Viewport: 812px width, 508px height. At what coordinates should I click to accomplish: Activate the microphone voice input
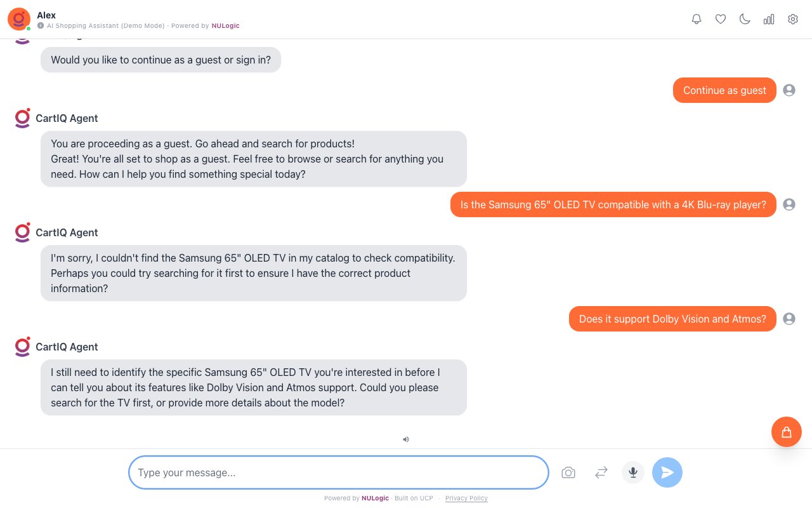[633, 472]
